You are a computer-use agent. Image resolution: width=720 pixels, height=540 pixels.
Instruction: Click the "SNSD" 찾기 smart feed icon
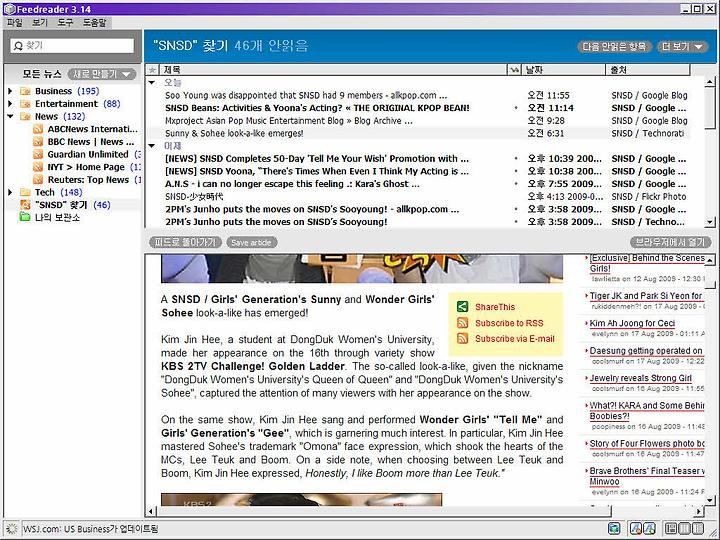[x=25, y=205]
